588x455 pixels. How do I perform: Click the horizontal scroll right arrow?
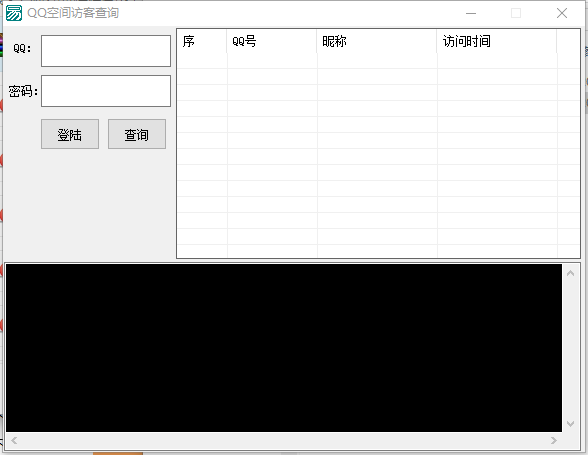click(x=554, y=440)
